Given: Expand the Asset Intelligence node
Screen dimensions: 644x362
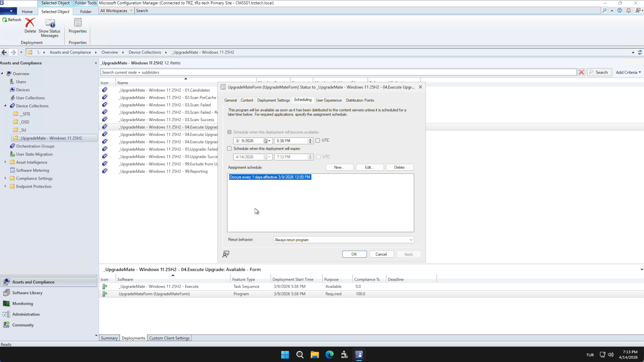Looking at the screenshot, I should point(5,162).
